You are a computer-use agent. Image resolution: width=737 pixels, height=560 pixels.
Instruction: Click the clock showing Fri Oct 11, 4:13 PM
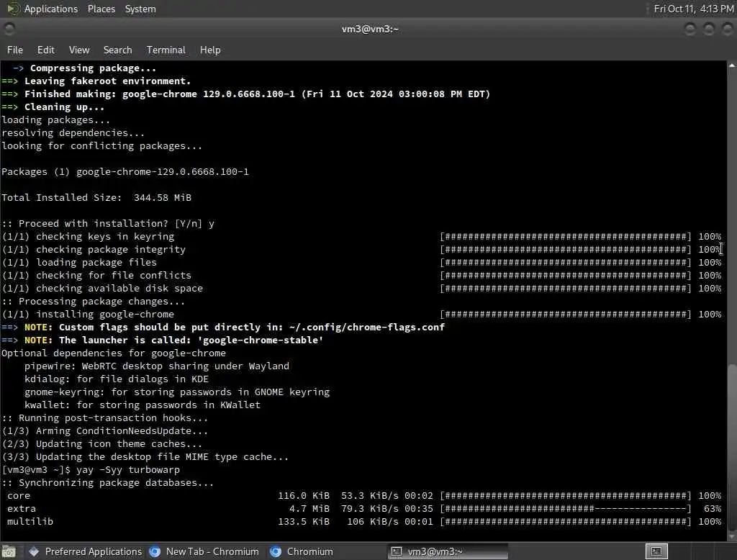[x=694, y=9]
